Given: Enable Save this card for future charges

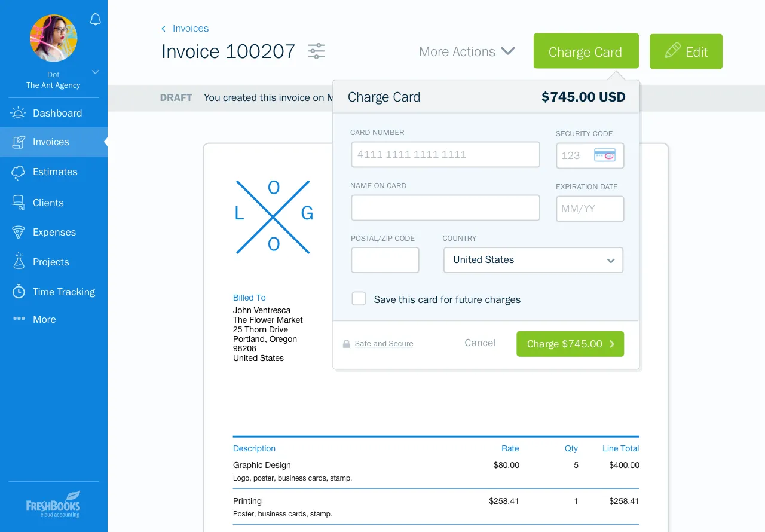Looking at the screenshot, I should [x=359, y=299].
